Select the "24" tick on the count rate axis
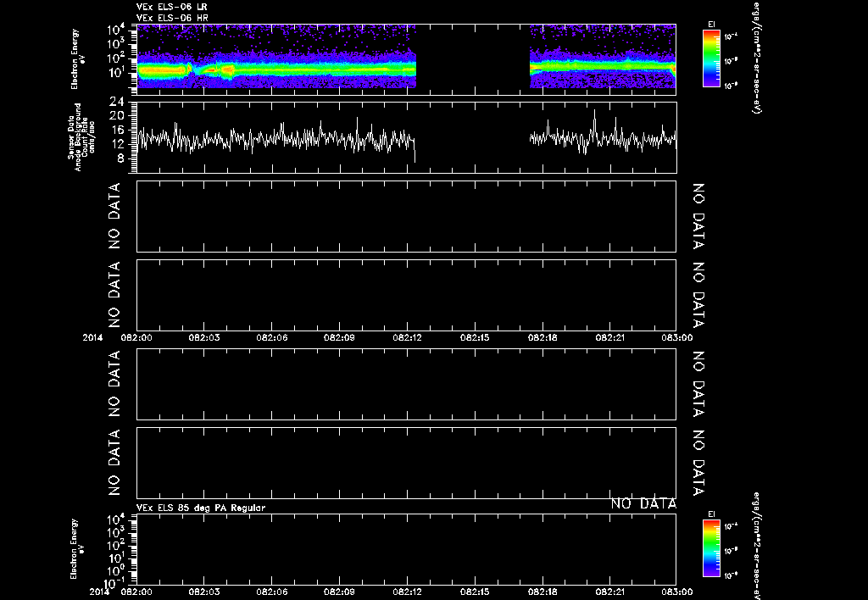This screenshot has width=868, height=600. pos(116,103)
